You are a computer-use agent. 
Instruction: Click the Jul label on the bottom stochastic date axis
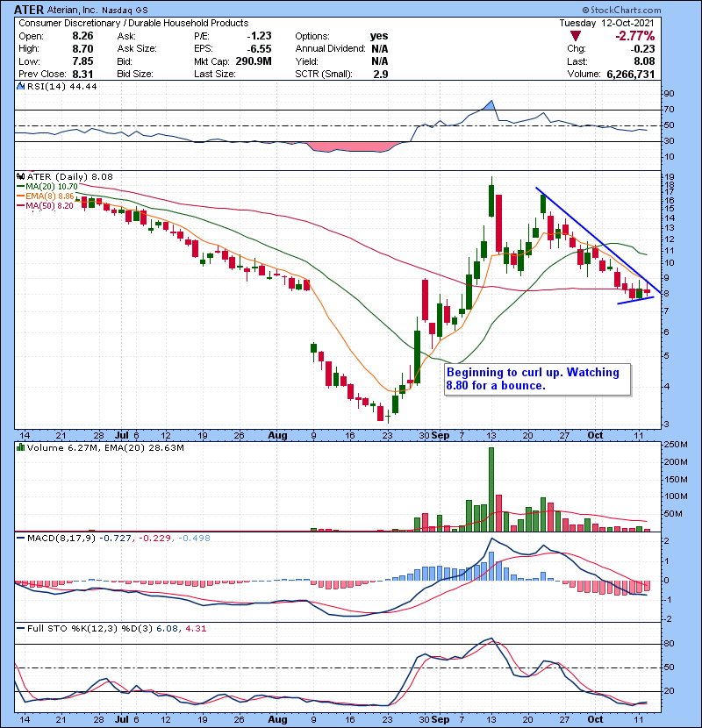pos(122,719)
